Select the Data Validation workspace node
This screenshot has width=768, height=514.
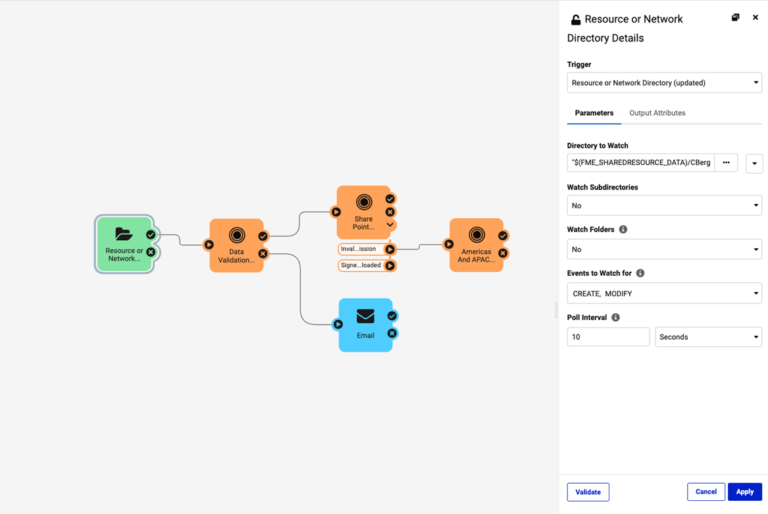(x=236, y=245)
